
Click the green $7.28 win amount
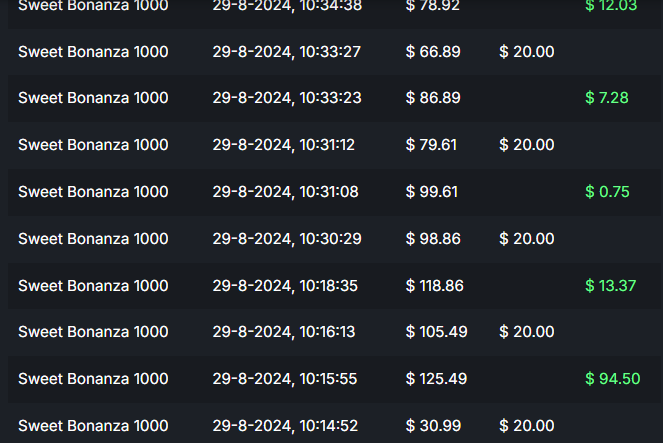606,98
